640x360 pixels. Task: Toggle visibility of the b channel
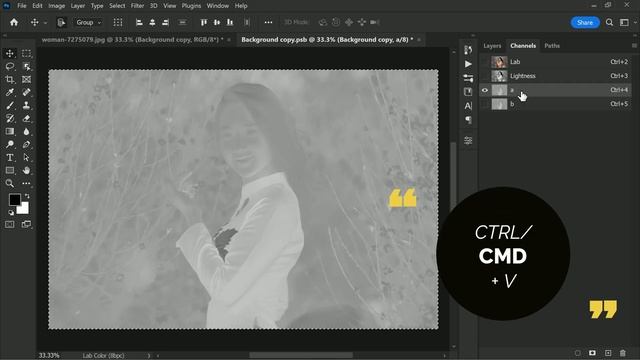pos(484,104)
